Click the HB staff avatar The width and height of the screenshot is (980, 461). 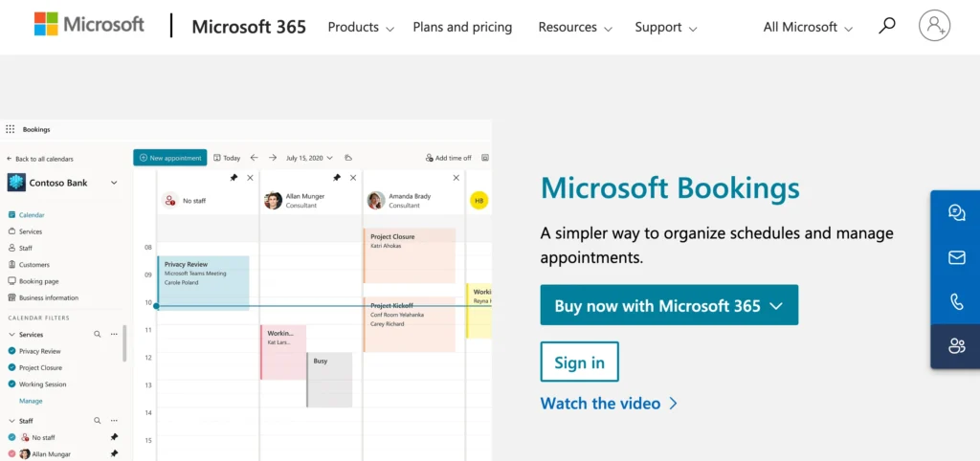(479, 201)
